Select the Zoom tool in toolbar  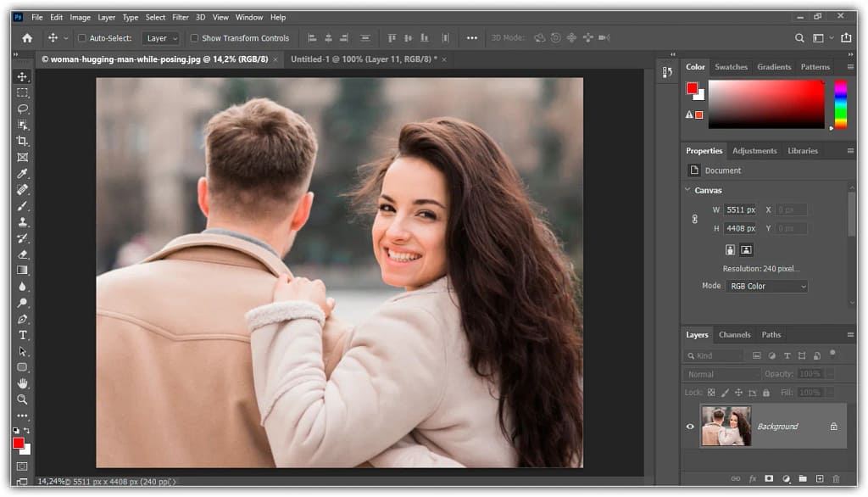pos(23,399)
